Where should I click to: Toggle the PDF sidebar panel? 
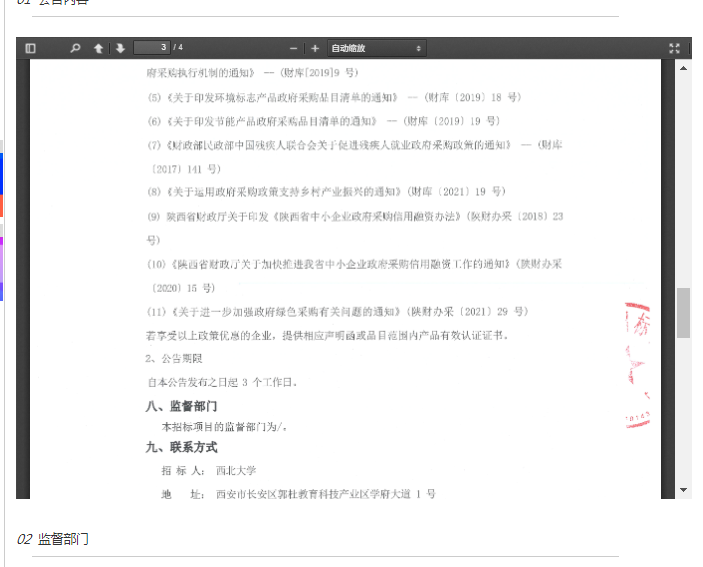[30, 48]
